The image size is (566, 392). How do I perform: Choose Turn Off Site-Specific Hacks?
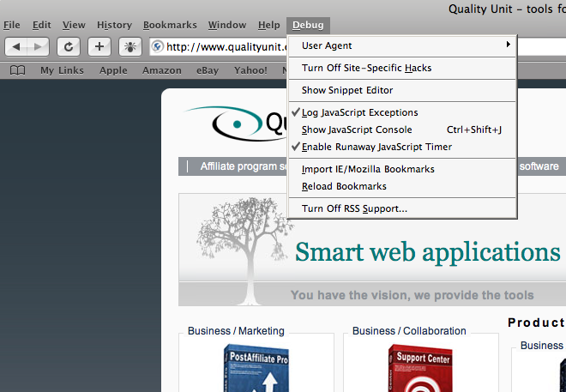(366, 68)
